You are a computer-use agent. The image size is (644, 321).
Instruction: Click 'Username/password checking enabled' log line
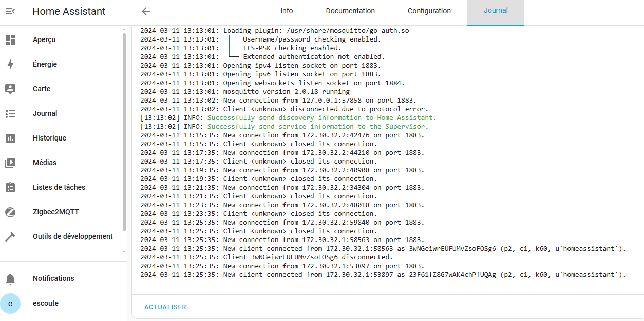pyautogui.click(x=260, y=39)
